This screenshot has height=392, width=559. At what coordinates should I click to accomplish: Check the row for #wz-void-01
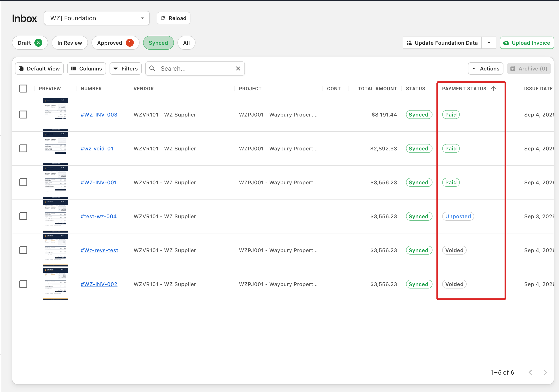coord(23,148)
